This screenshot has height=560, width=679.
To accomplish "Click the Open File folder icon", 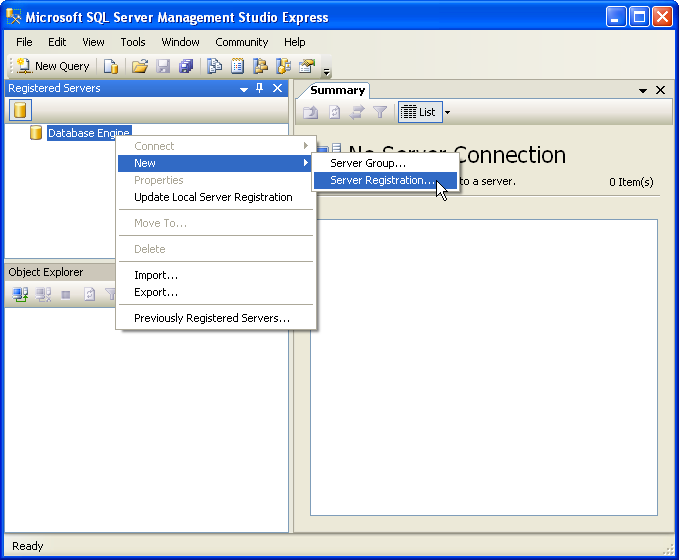I will [x=140, y=66].
